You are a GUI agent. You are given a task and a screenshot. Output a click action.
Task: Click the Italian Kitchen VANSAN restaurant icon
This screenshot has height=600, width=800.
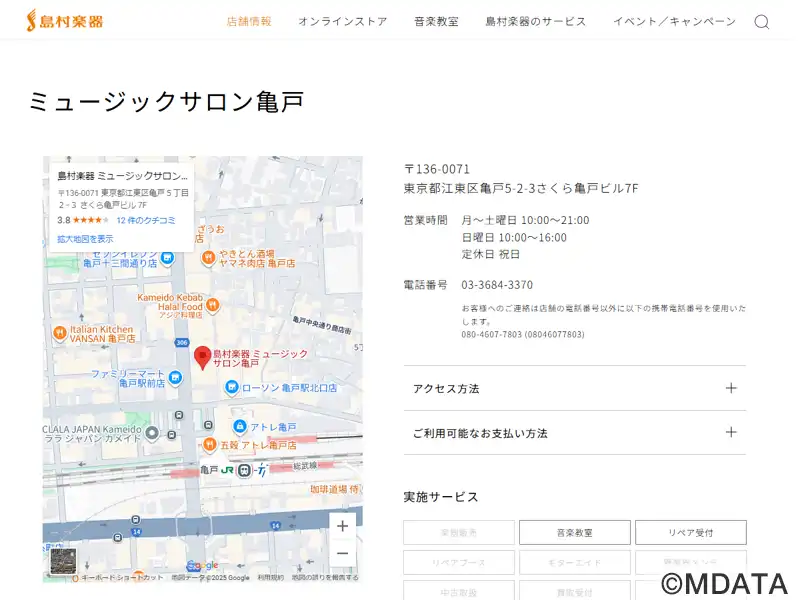(60, 333)
